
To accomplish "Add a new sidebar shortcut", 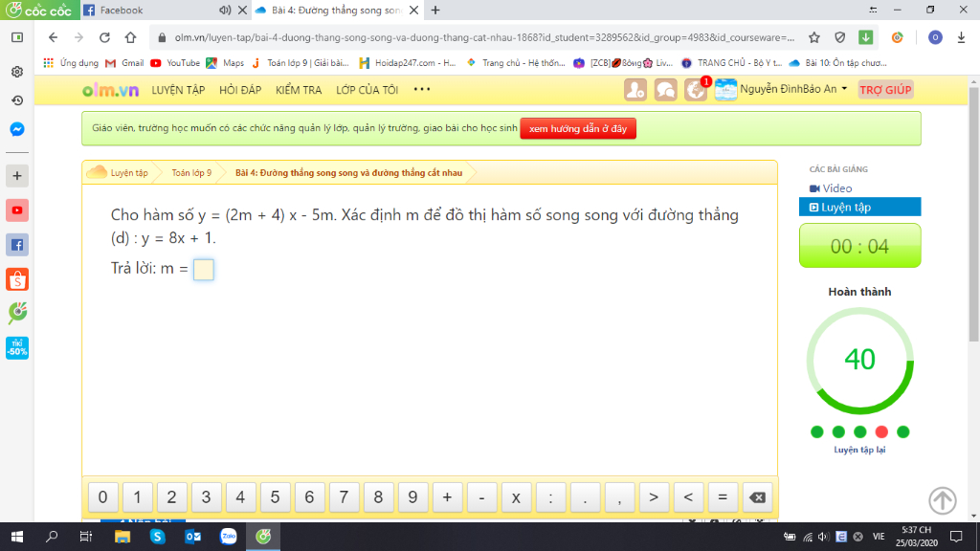I will [x=17, y=176].
